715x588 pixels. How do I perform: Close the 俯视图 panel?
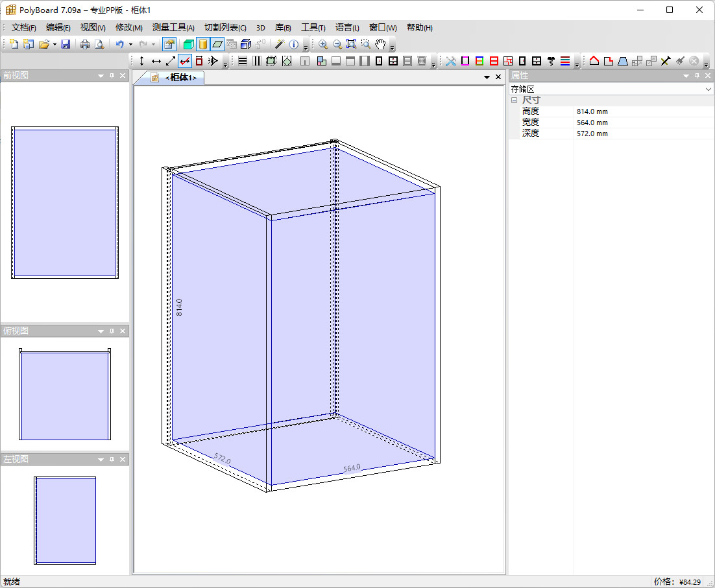click(123, 331)
